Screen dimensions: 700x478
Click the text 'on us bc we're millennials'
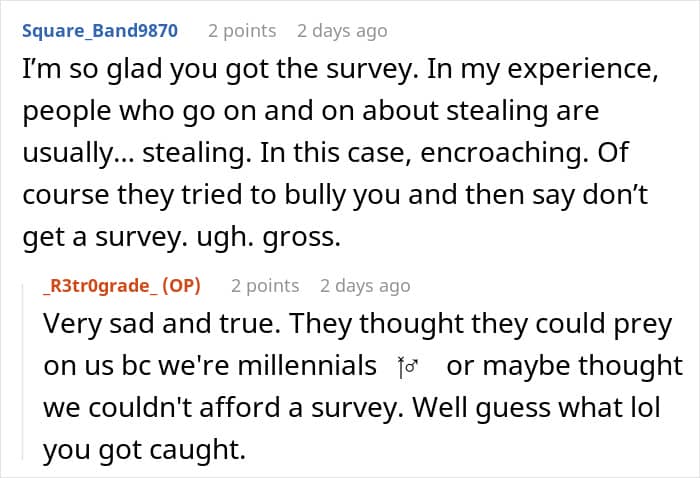(210, 366)
